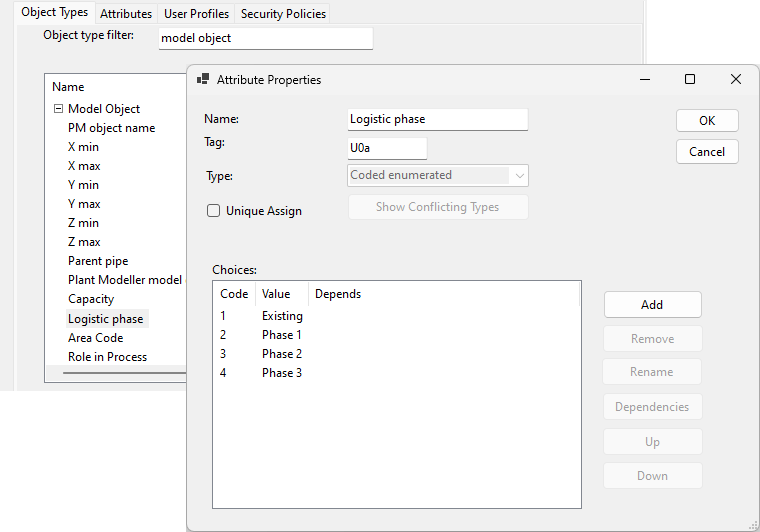Add a new choice with Add button
The image size is (760, 532).
click(x=652, y=305)
